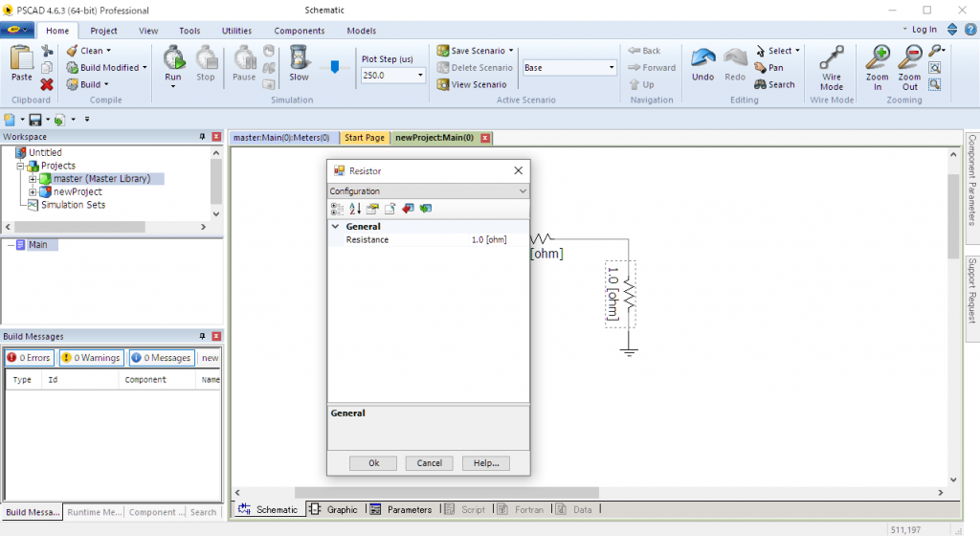Open the Base scenario dropdown
980x536 pixels.
coord(612,68)
